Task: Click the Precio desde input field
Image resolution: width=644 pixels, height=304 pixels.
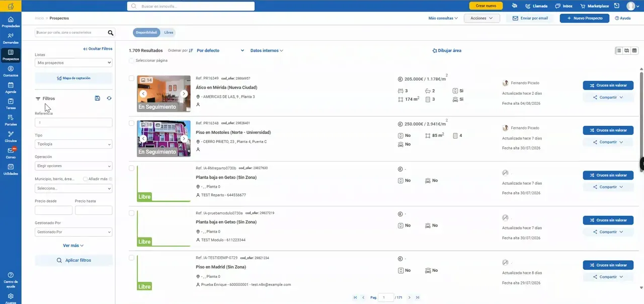Action: click(53, 210)
